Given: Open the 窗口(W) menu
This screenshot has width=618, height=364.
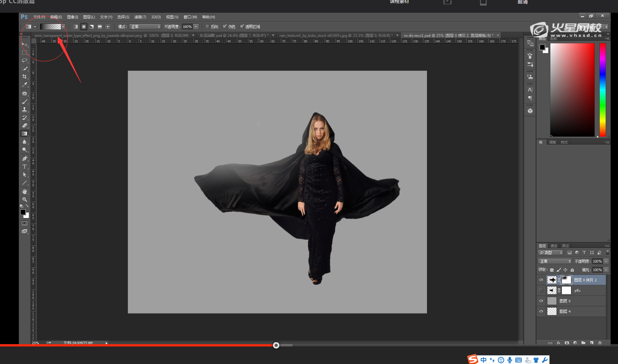Looking at the screenshot, I should pyautogui.click(x=190, y=17).
